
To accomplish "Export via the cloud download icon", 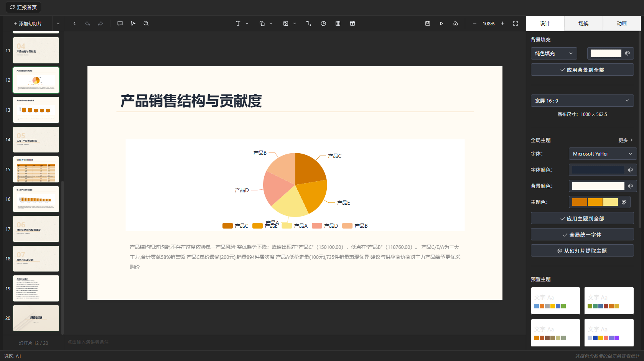I will [455, 23].
